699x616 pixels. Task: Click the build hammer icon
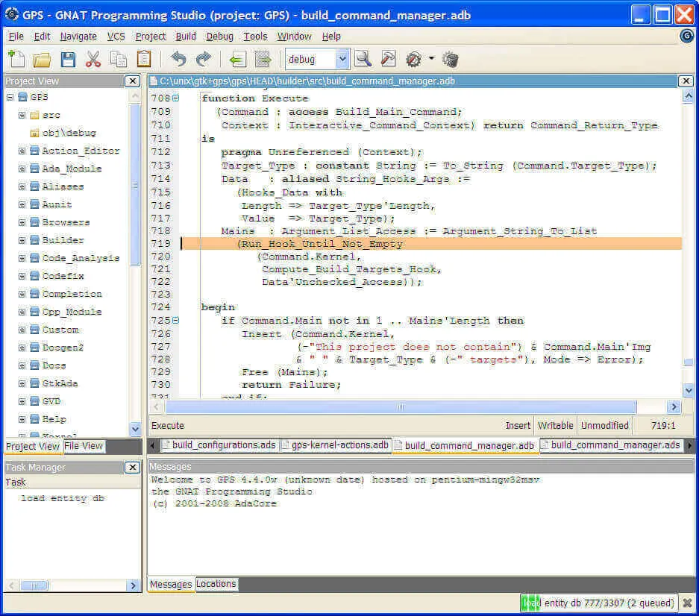[388, 59]
